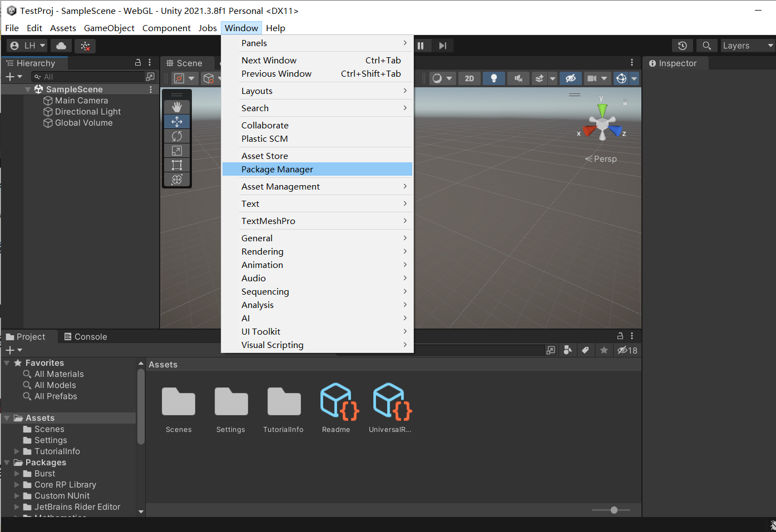Click Search by Label tag icon
Image resolution: width=776 pixels, height=532 pixels.
pyautogui.click(x=585, y=350)
